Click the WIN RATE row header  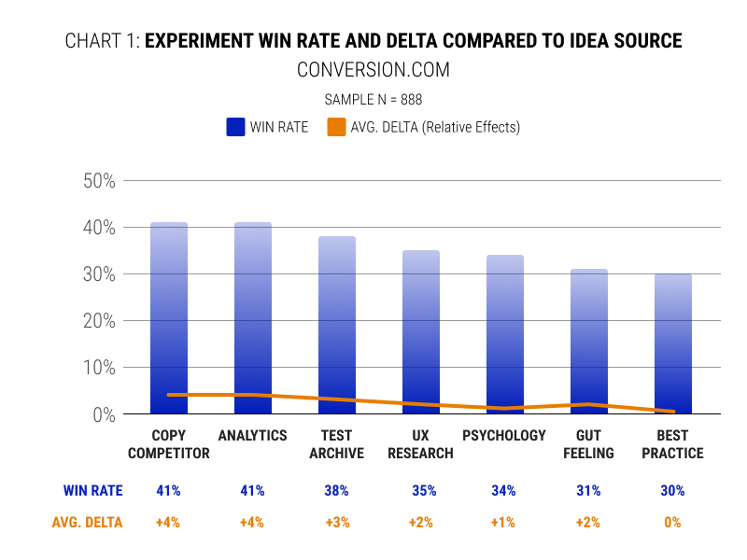(92, 491)
